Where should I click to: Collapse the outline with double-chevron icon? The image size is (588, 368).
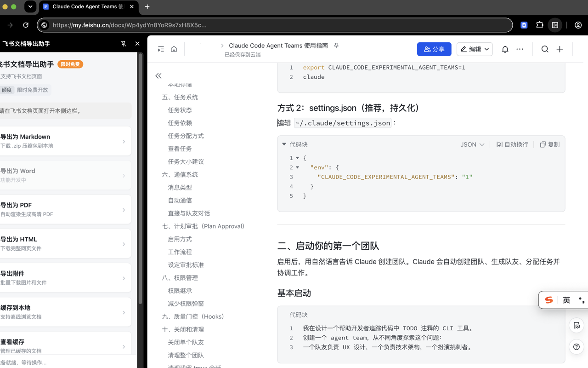point(158,76)
